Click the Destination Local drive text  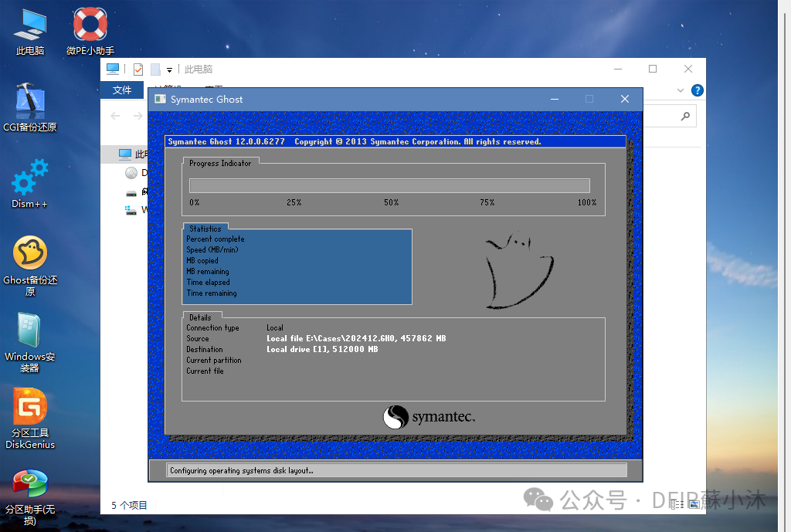[x=322, y=349]
